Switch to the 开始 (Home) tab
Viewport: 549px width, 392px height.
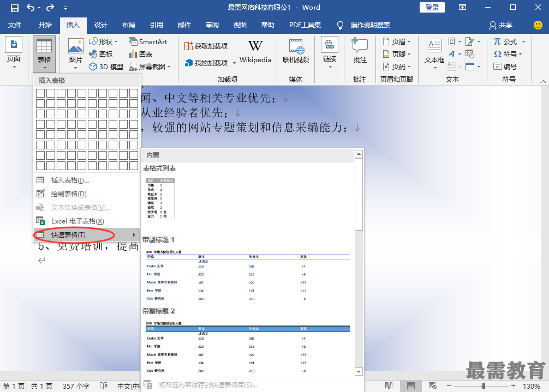tap(45, 25)
